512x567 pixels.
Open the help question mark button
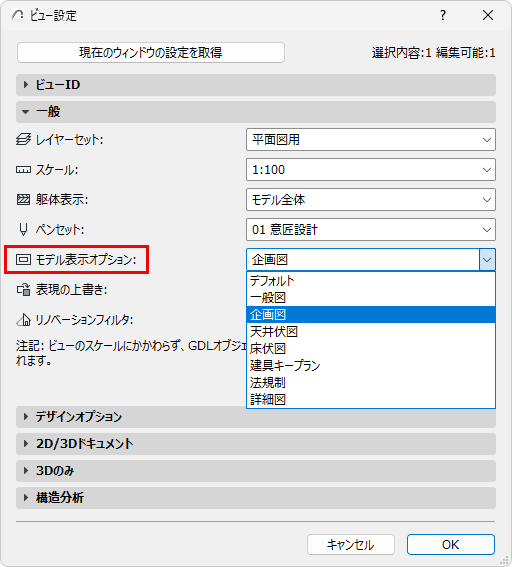pyautogui.click(x=443, y=15)
